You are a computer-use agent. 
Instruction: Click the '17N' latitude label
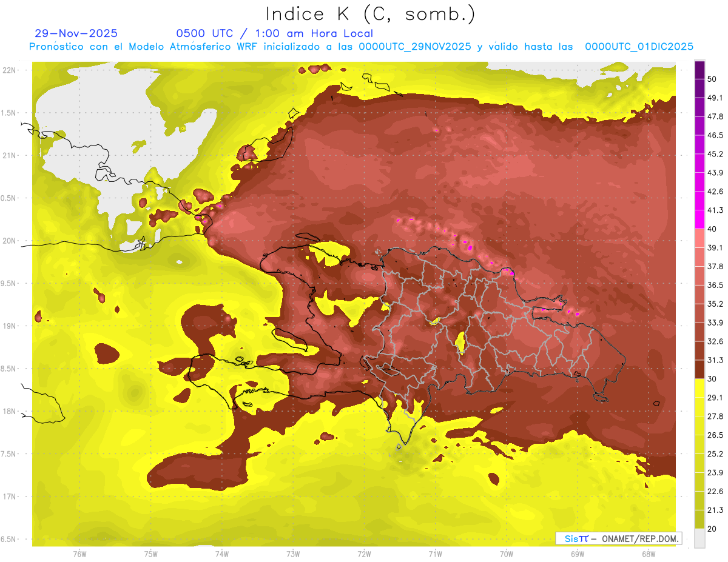point(9,497)
